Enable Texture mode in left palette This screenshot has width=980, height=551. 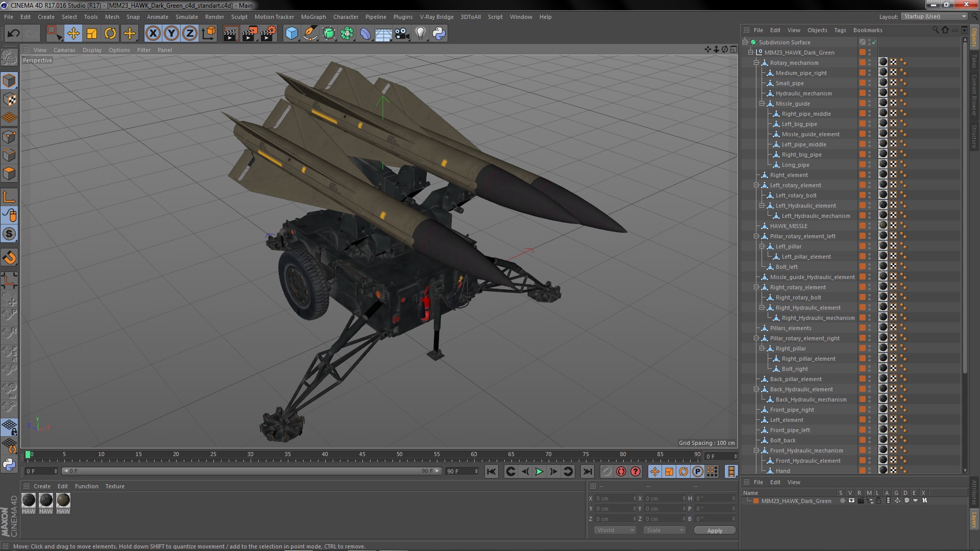[x=9, y=99]
